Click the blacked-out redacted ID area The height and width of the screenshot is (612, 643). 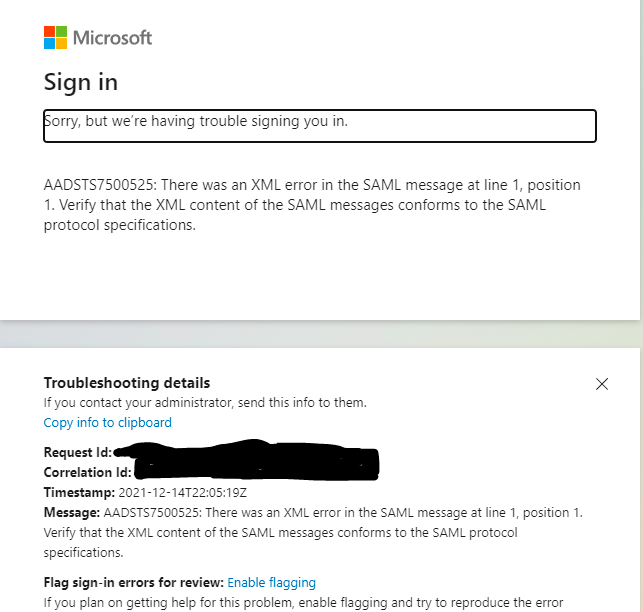246,460
